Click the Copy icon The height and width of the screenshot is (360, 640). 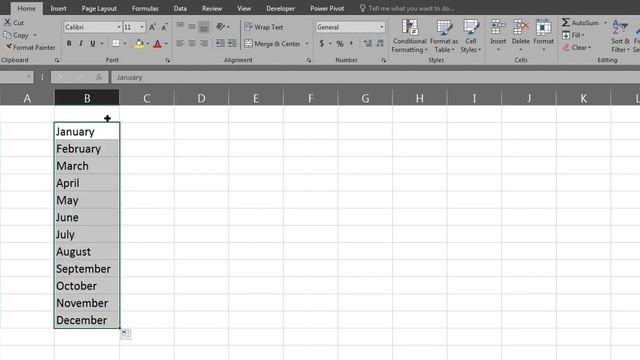point(7,35)
